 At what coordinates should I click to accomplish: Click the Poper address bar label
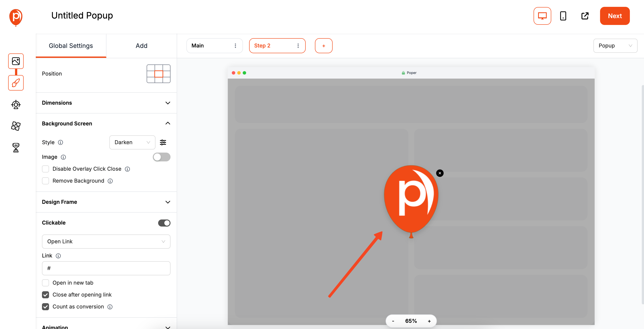click(x=409, y=73)
